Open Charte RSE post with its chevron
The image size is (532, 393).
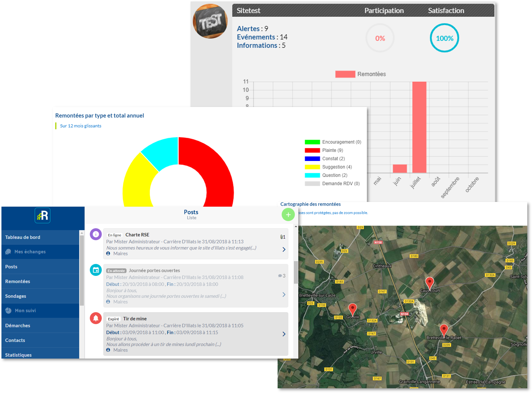click(284, 249)
